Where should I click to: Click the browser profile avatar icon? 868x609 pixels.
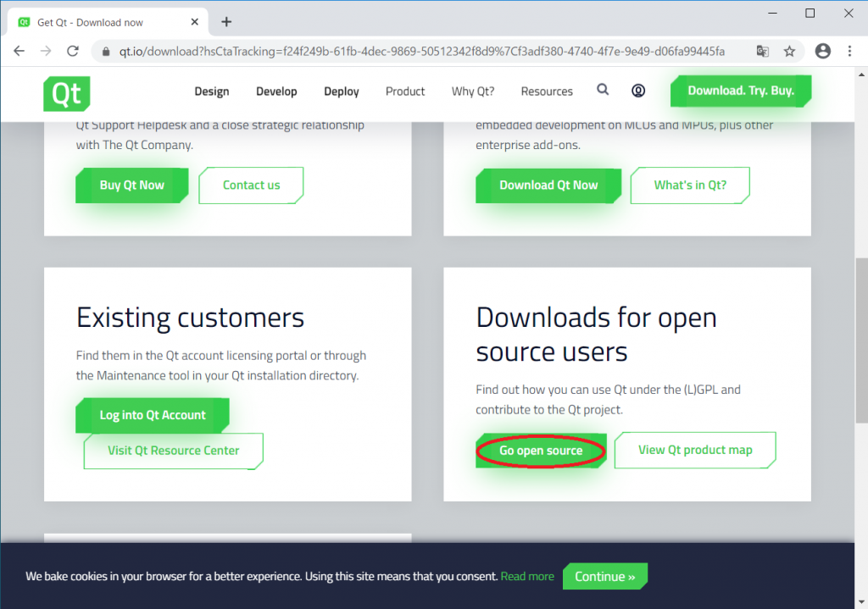[x=822, y=51]
